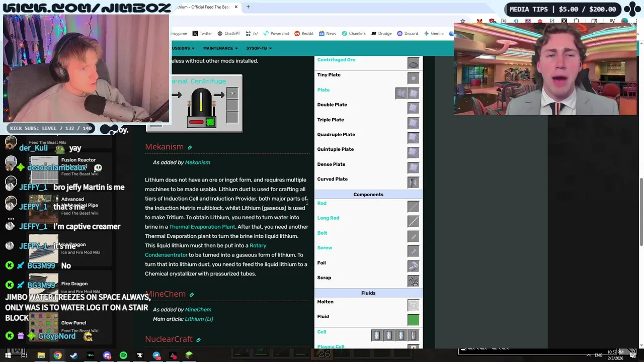This screenshot has height=362, width=644.
Task: Click the Double Plate item icon
Action: click(x=413, y=108)
